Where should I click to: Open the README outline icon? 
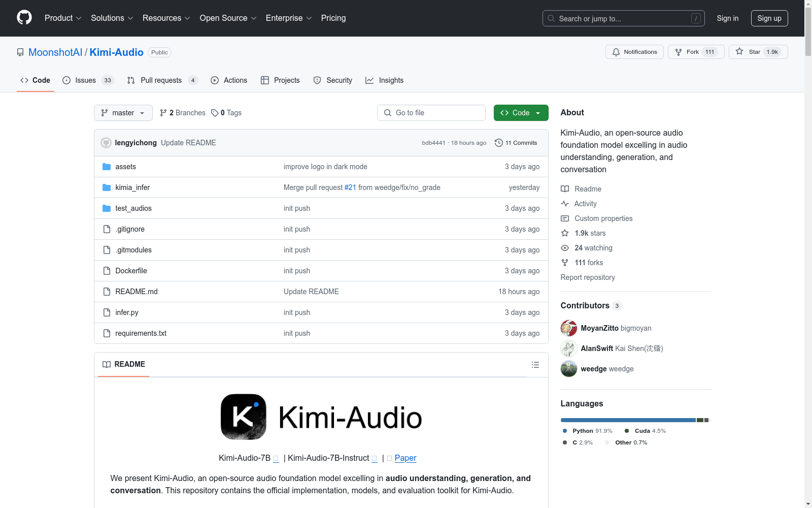coord(535,365)
